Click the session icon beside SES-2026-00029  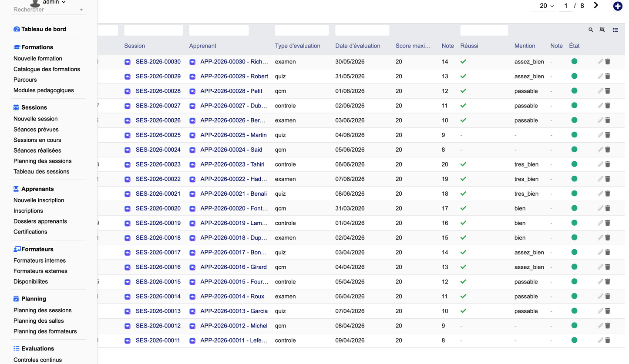point(128,77)
